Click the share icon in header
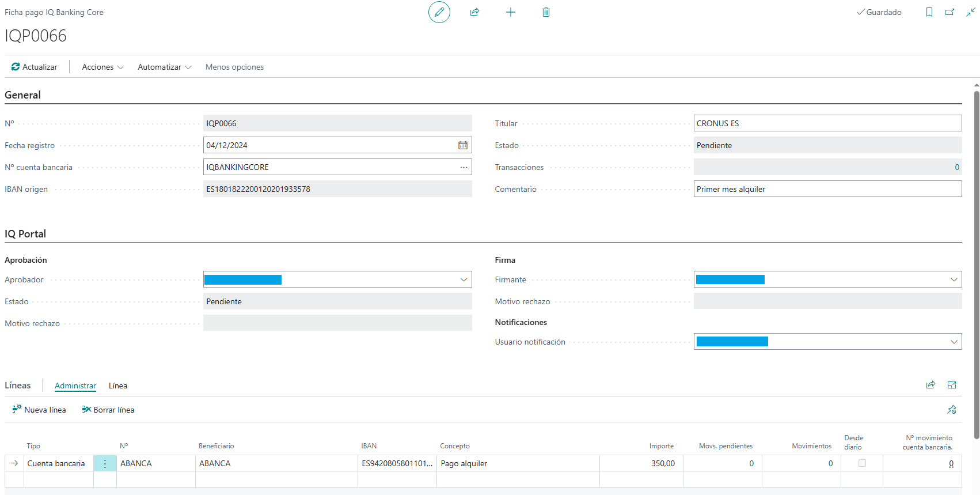 tap(474, 12)
